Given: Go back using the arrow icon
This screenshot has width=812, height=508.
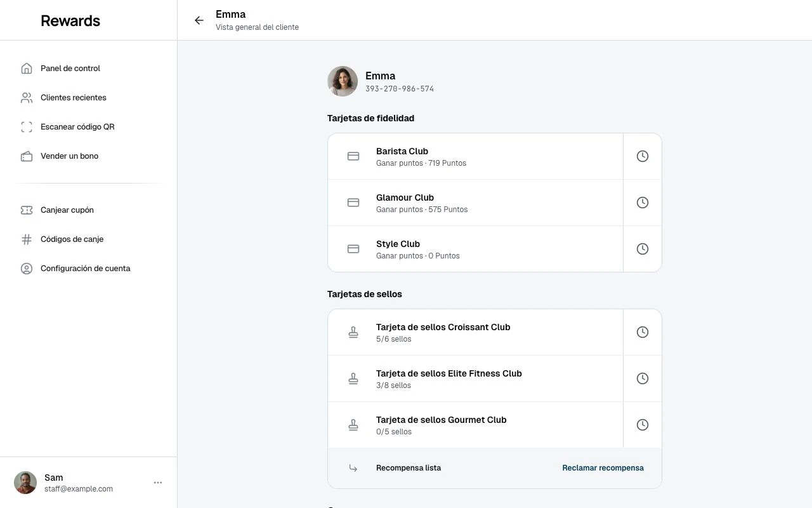Looking at the screenshot, I should pyautogui.click(x=199, y=20).
